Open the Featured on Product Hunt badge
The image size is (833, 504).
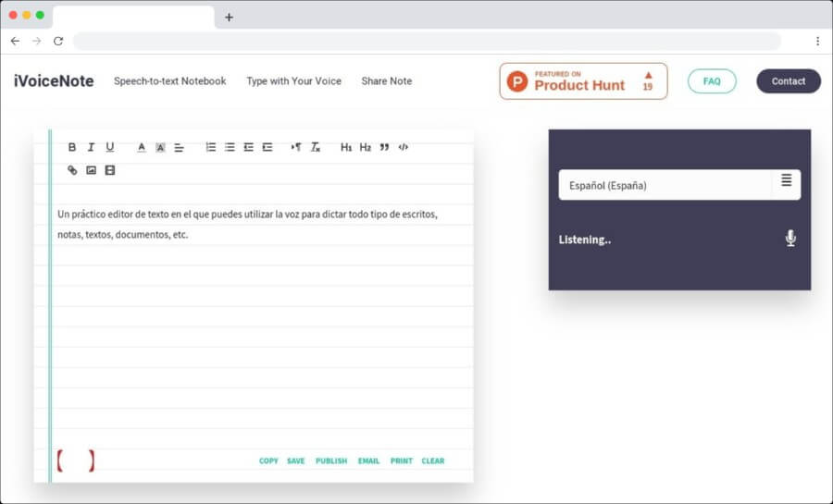[583, 81]
